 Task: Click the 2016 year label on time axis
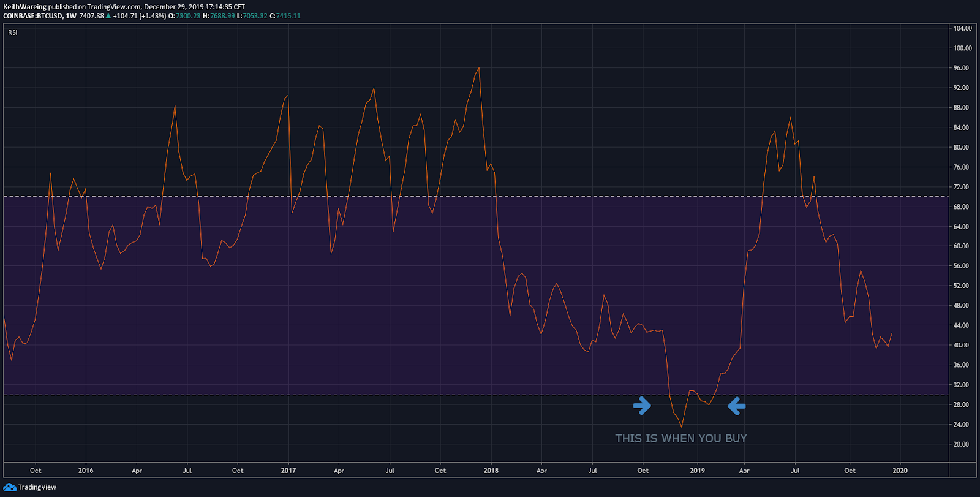pos(86,471)
